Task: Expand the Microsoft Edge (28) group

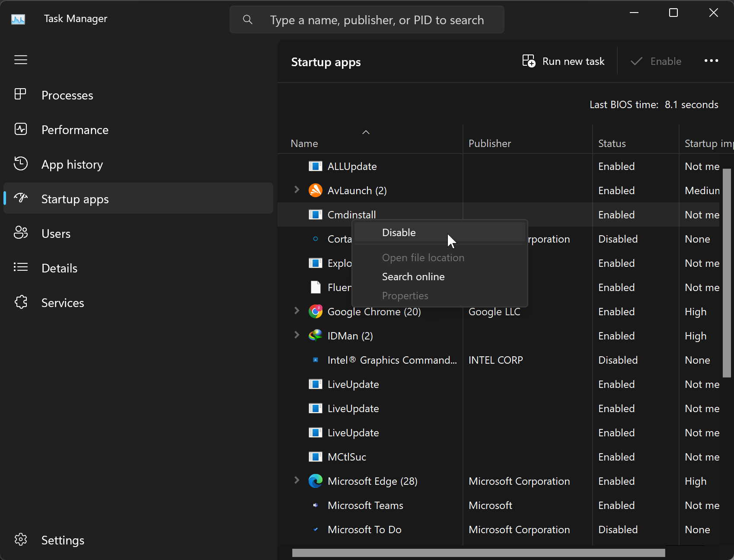Action: point(297,480)
